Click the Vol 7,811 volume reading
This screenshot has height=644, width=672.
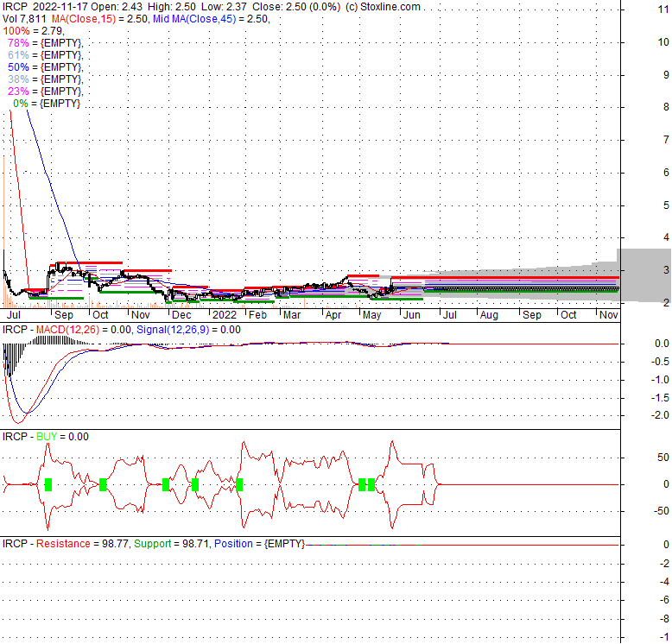[x=24, y=19]
